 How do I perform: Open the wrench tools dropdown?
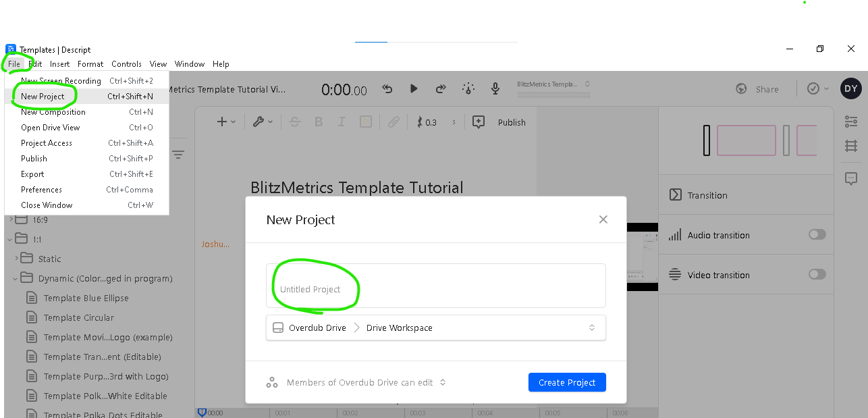tap(263, 122)
